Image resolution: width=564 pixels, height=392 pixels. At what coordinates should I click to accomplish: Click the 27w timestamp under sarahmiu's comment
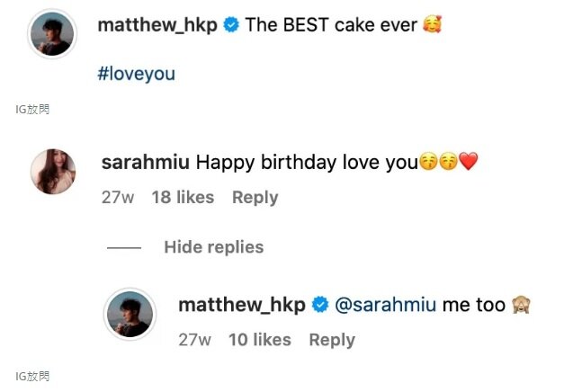pos(117,197)
